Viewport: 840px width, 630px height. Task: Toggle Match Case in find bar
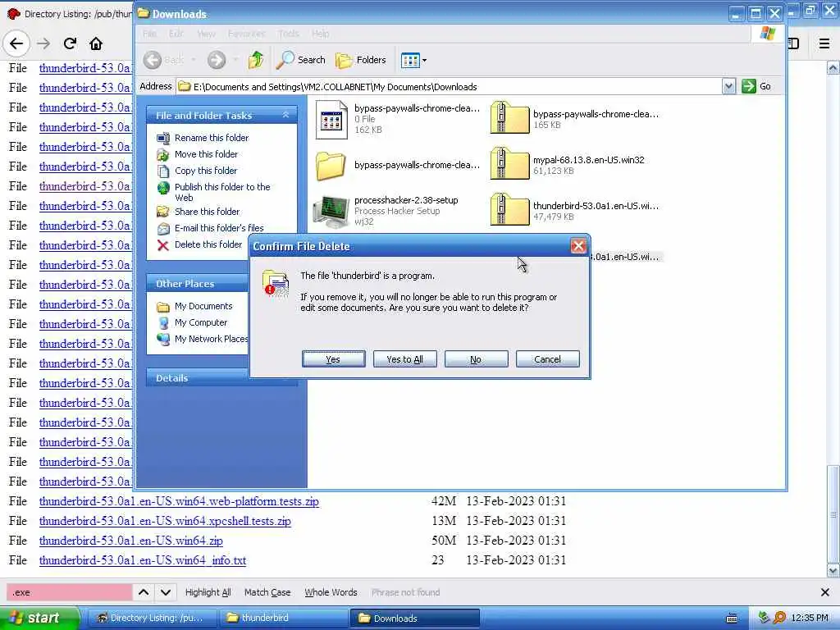(x=267, y=592)
